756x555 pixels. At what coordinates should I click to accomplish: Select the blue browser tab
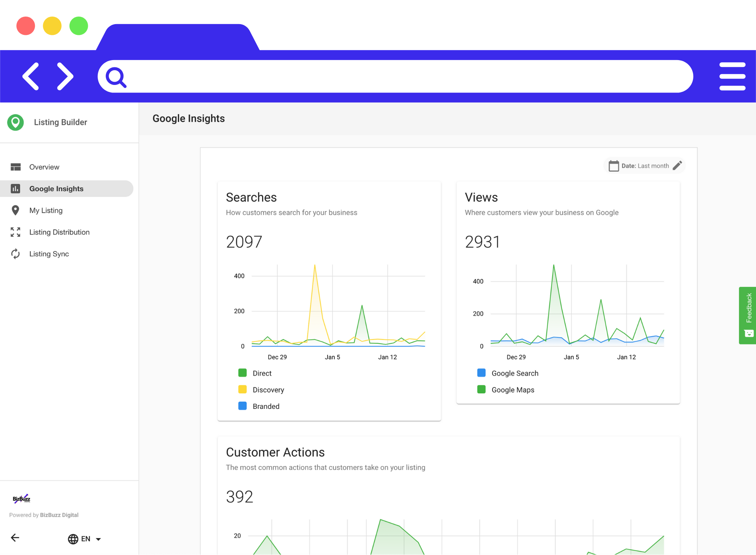tap(178, 37)
